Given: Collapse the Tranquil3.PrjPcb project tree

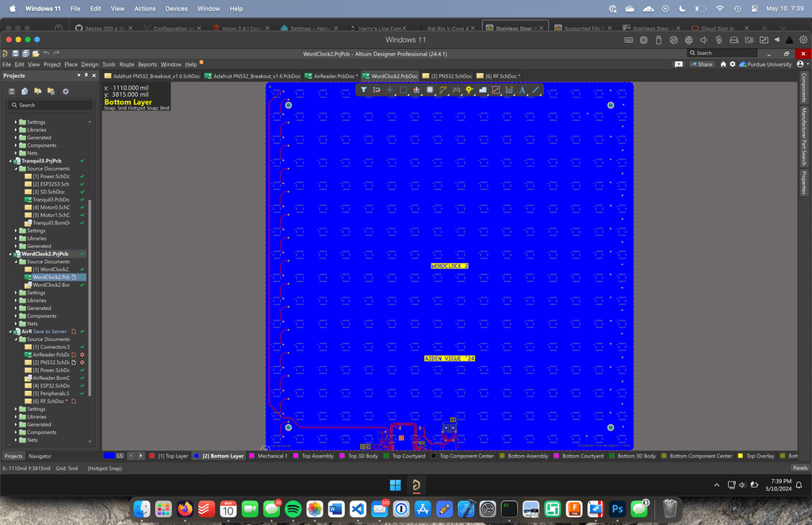Looking at the screenshot, I should pos(10,161).
